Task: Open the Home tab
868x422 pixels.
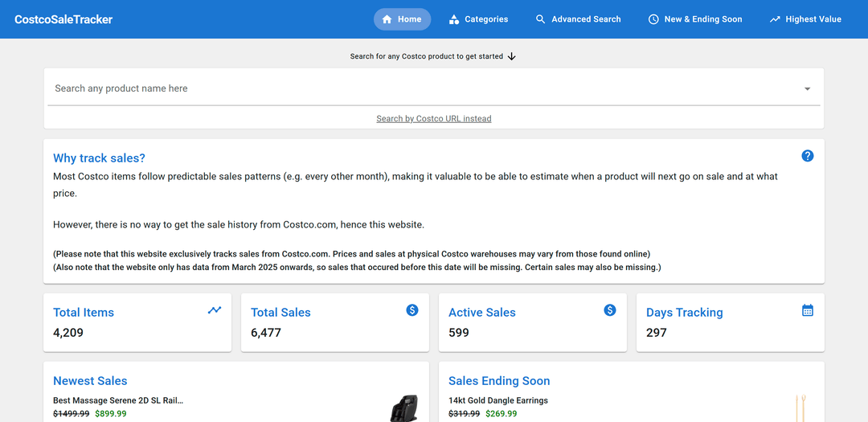Action: tap(402, 19)
